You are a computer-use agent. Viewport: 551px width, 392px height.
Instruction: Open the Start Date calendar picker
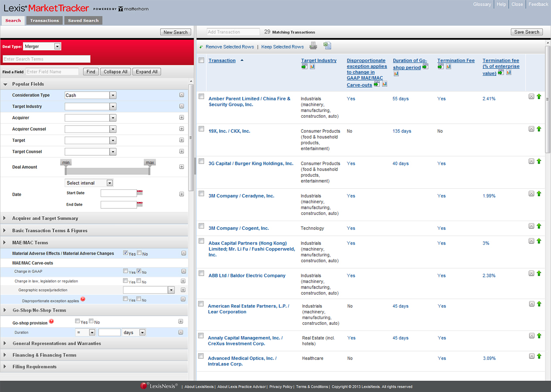point(140,192)
